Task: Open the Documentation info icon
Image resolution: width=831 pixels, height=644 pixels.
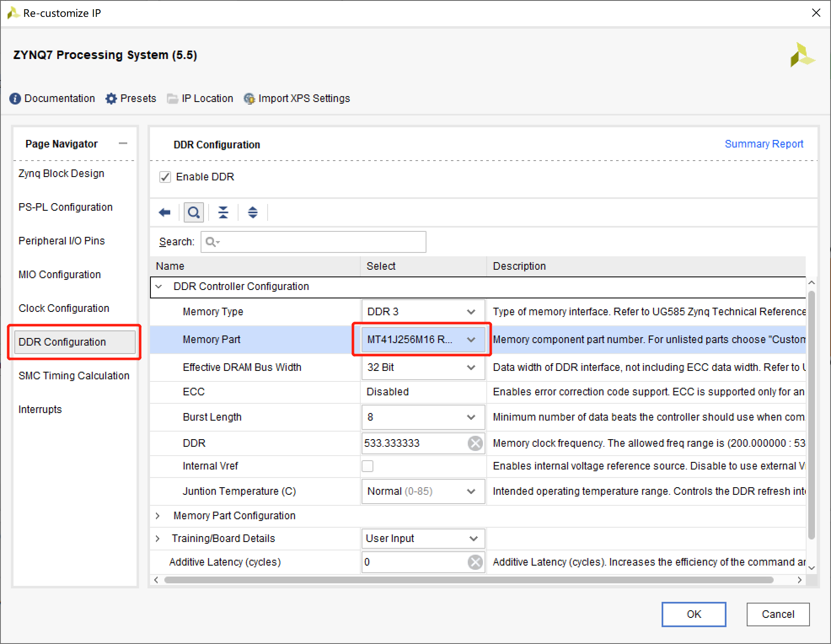Action: coord(15,99)
